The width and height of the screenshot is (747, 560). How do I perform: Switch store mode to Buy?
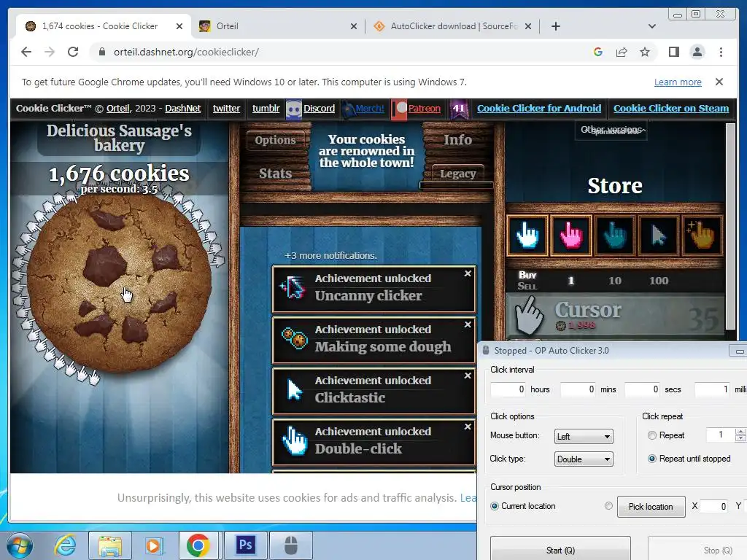pyautogui.click(x=527, y=275)
